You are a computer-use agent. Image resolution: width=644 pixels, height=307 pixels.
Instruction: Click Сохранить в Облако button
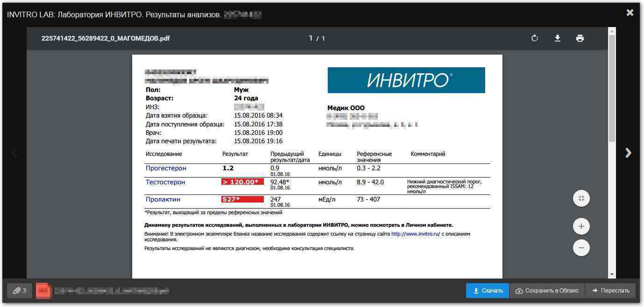tap(547, 291)
